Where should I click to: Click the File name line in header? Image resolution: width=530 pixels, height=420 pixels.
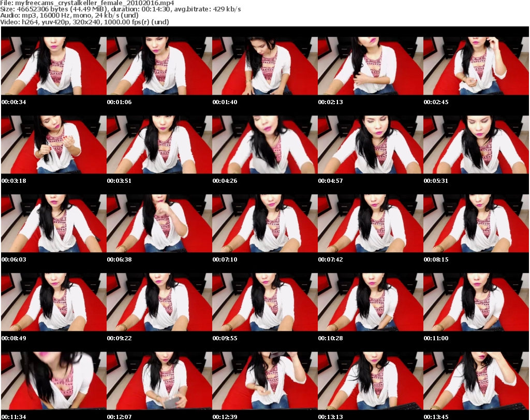point(87,3)
